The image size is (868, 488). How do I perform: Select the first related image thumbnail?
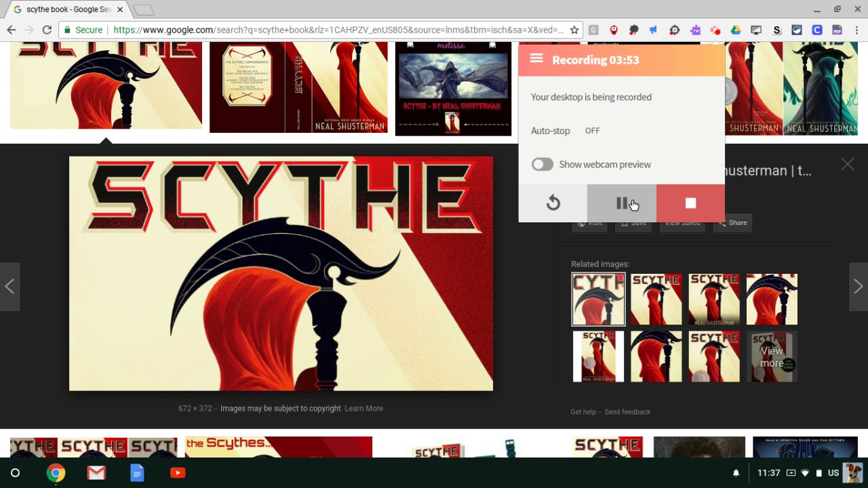click(x=598, y=300)
